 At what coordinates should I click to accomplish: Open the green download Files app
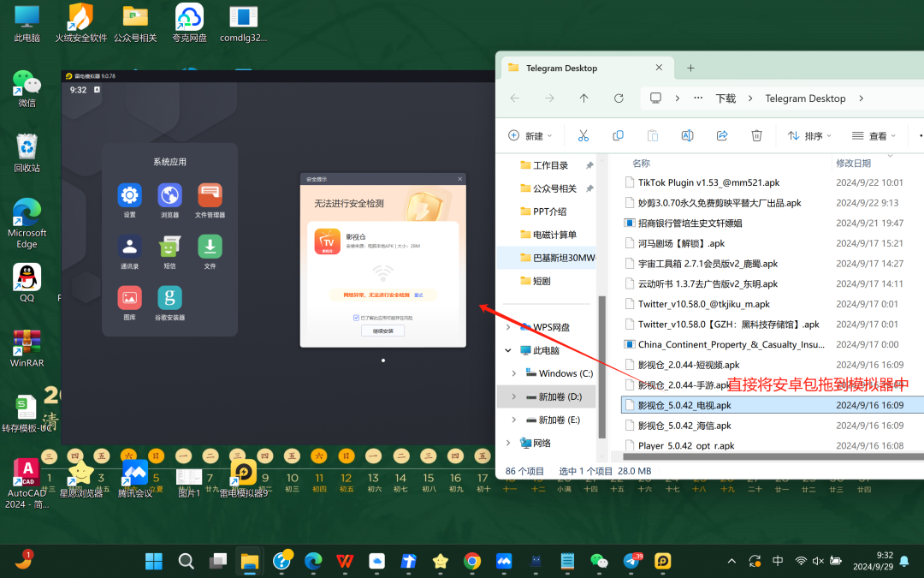click(x=210, y=247)
